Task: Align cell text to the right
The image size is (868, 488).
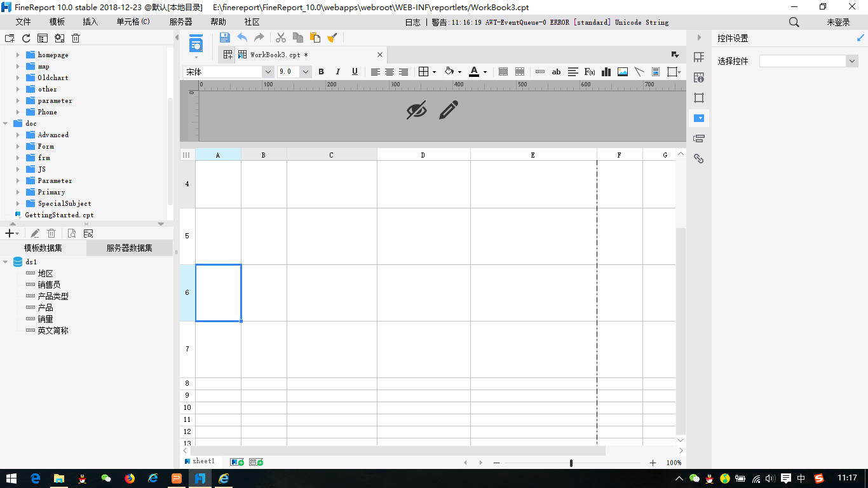Action: pos(403,72)
